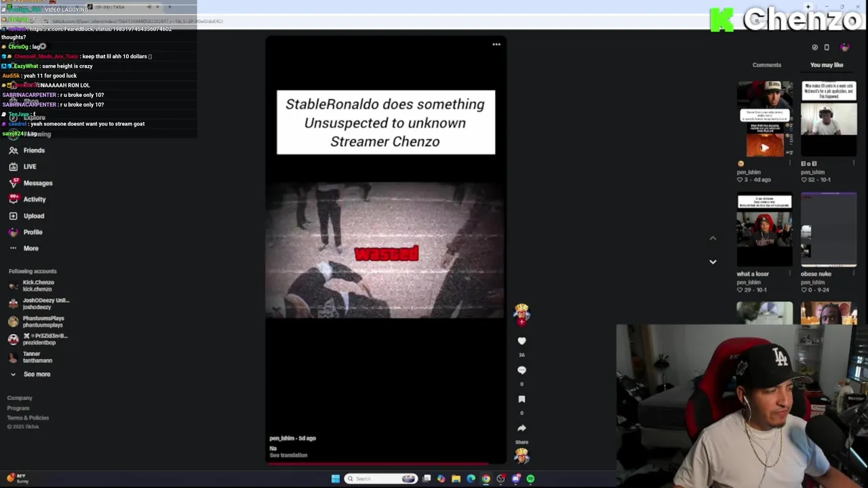Viewport: 868px width, 488px height.
Task: Open the PhantuumsPlays following account
Action: [x=37, y=321]
